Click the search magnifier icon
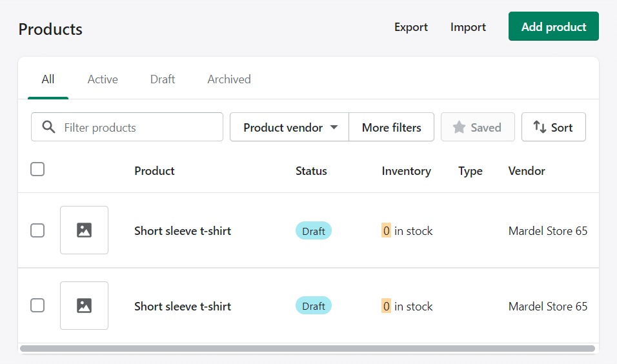 [x=48, y=127]
